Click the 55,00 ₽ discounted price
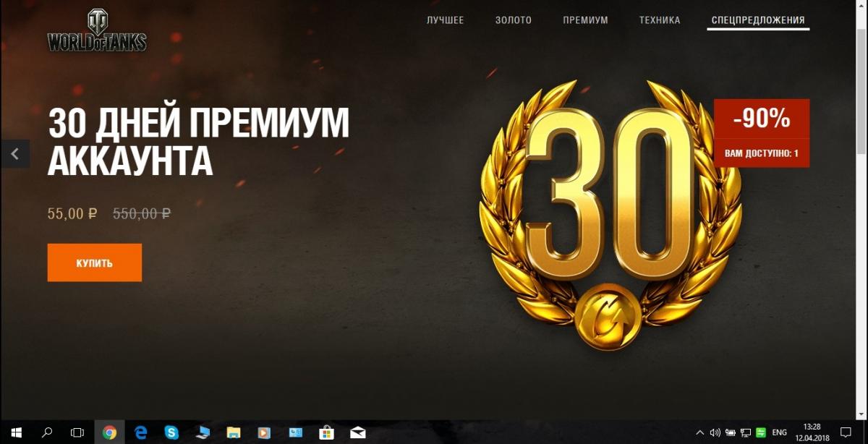Image resolution: width=868 pixels, height=444 pixels. click(x=72, y=214)
